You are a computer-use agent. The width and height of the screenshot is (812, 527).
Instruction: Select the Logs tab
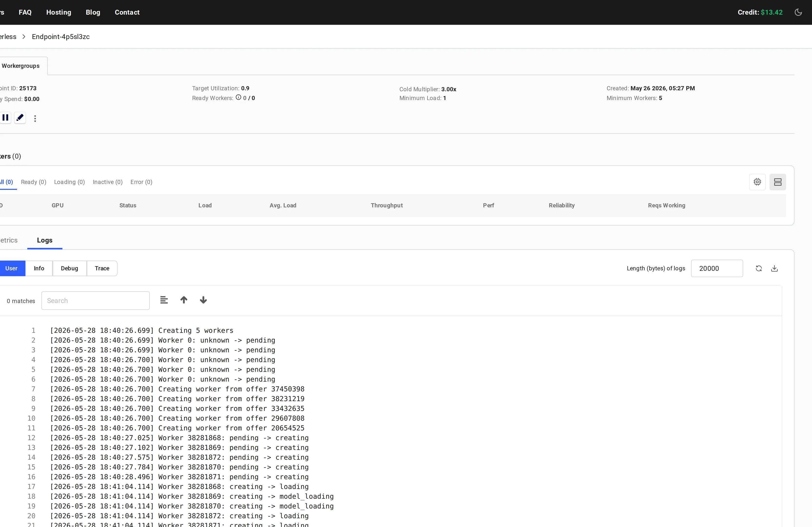pos(45,240)
